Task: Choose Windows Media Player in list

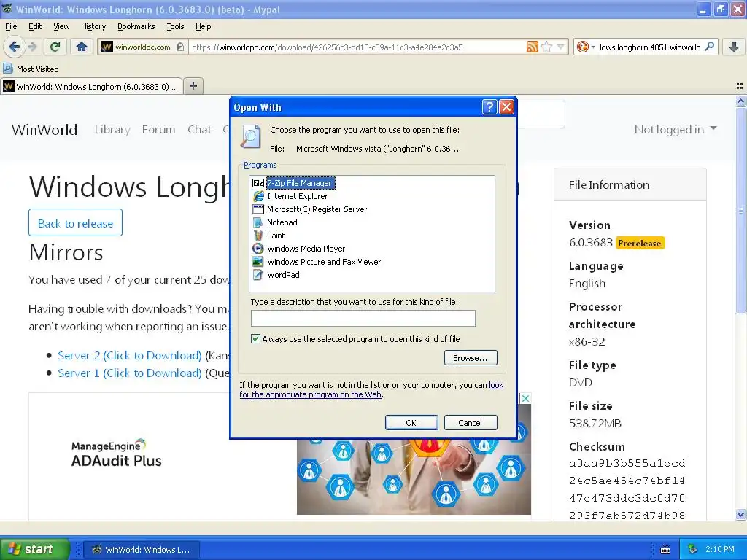Action: pos(298,249)
